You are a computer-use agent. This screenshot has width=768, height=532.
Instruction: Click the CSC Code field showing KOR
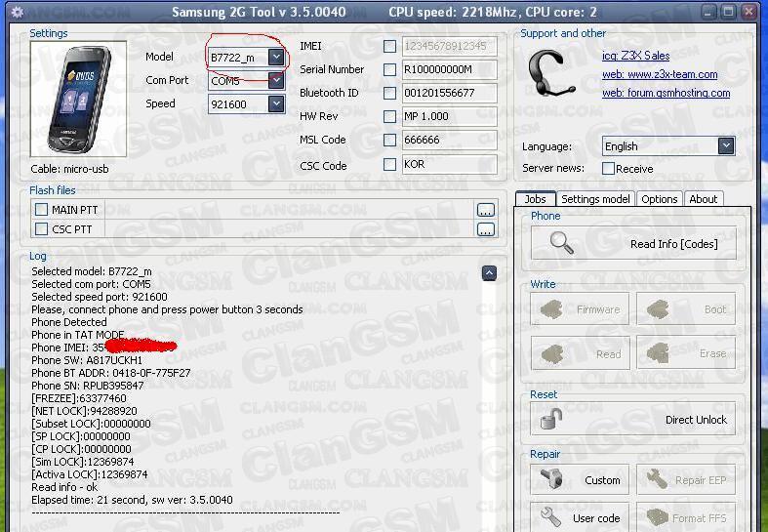pos(449,164)
